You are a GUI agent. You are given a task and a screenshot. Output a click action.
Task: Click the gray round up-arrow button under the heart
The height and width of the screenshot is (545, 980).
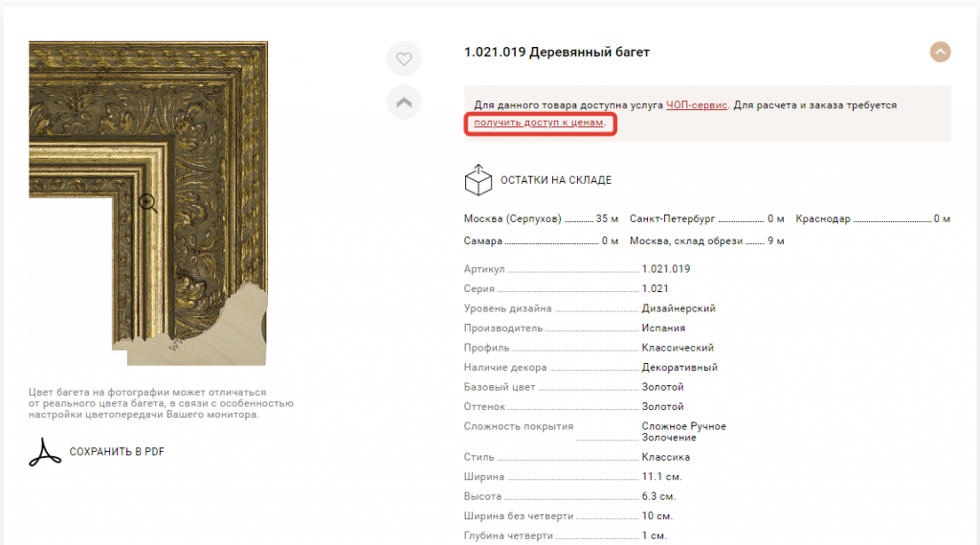tap(404, 102)
